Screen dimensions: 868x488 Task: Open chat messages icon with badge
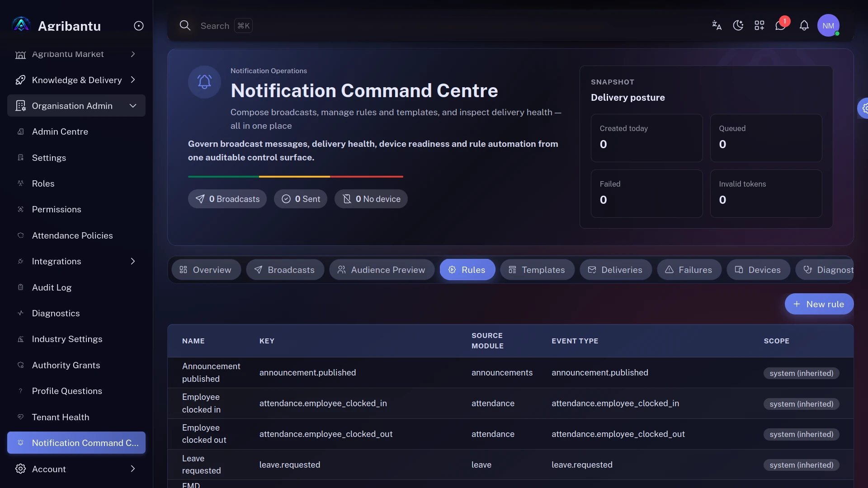tap(781, 25)
